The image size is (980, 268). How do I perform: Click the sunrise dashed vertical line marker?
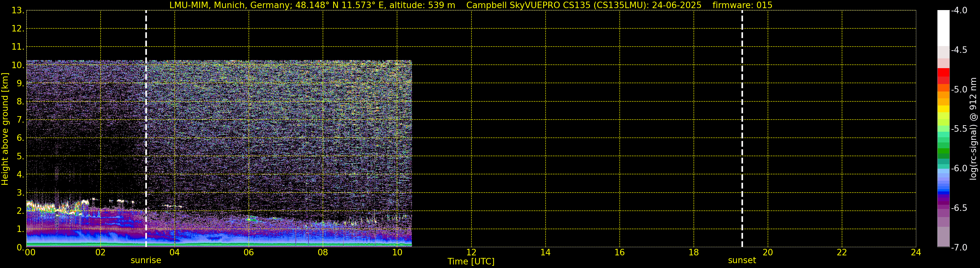pos(146,129)
